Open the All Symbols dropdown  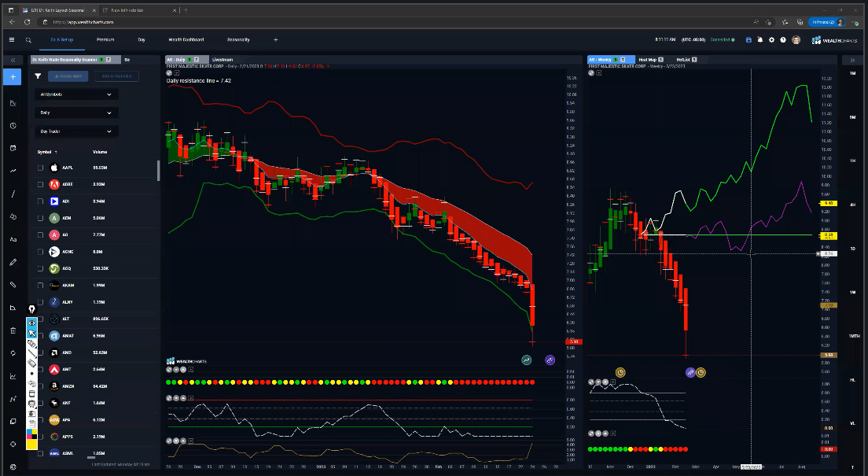(x=76, y=94)
